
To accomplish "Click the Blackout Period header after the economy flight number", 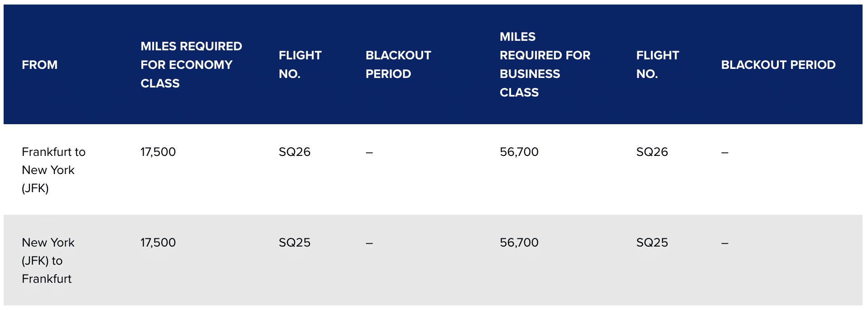I will pyautogui.click(x=398, y=65).
